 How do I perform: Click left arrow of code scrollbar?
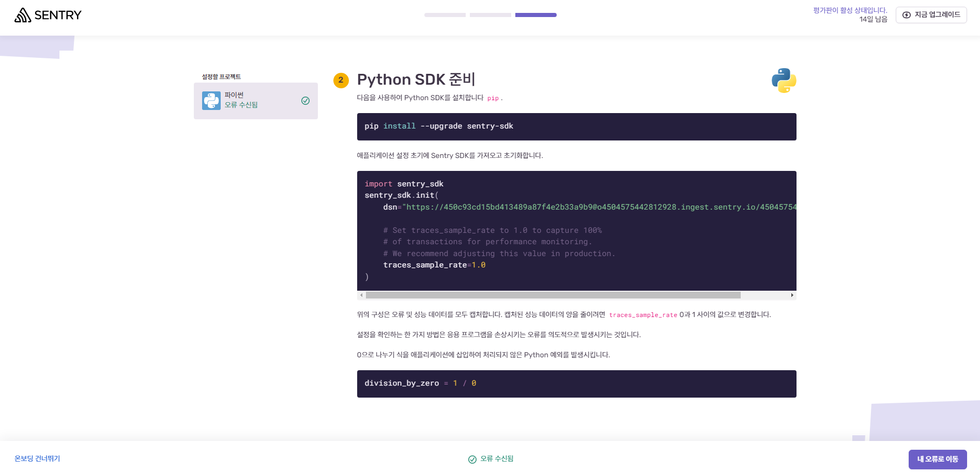click(361, 295)
